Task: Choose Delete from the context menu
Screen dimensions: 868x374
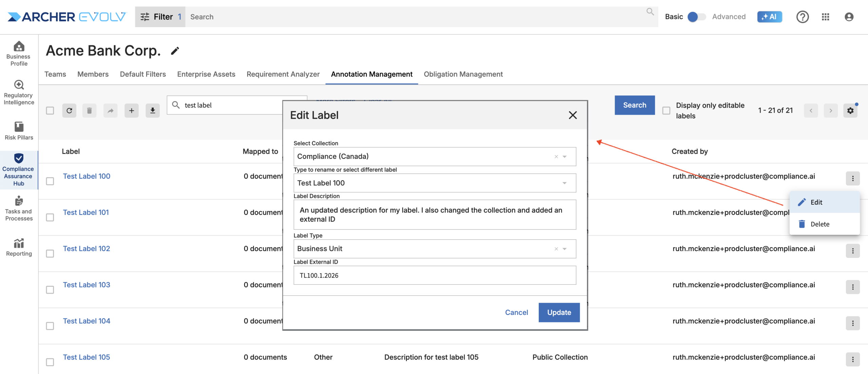Action: click(x=819, y=224)
